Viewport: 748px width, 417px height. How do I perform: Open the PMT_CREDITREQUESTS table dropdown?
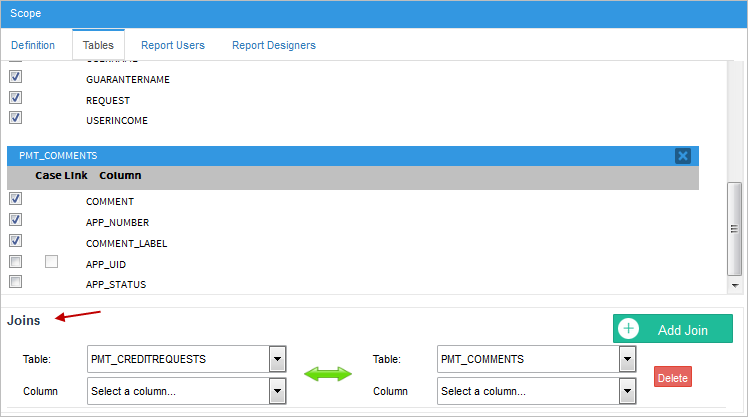(278, 359)
